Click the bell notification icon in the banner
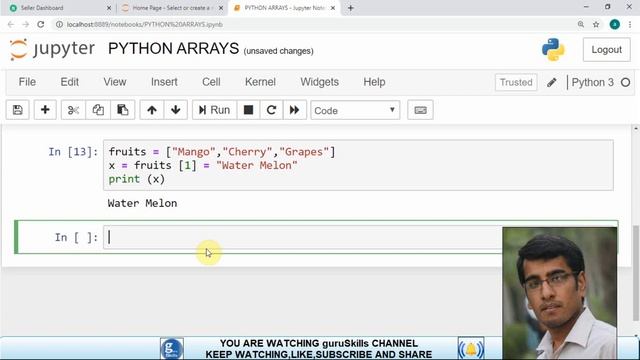 (471, 349)
